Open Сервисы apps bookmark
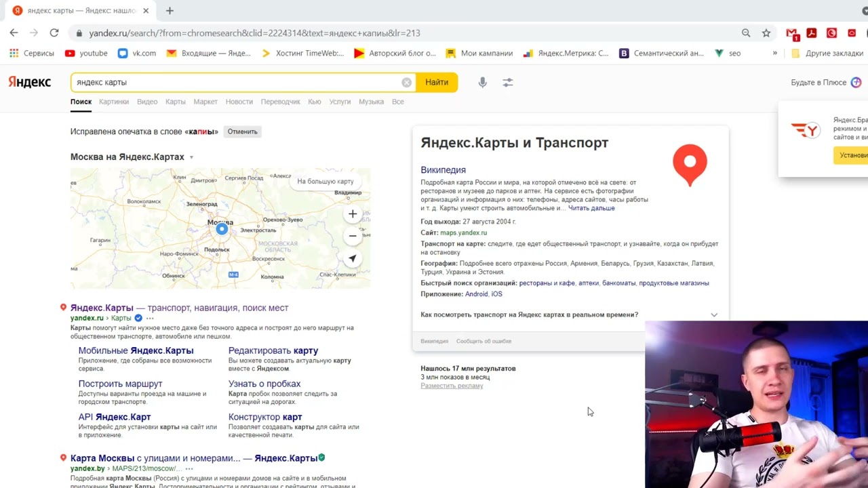The height and width of the screenshot is (488, 868). (x=31, y=53)
